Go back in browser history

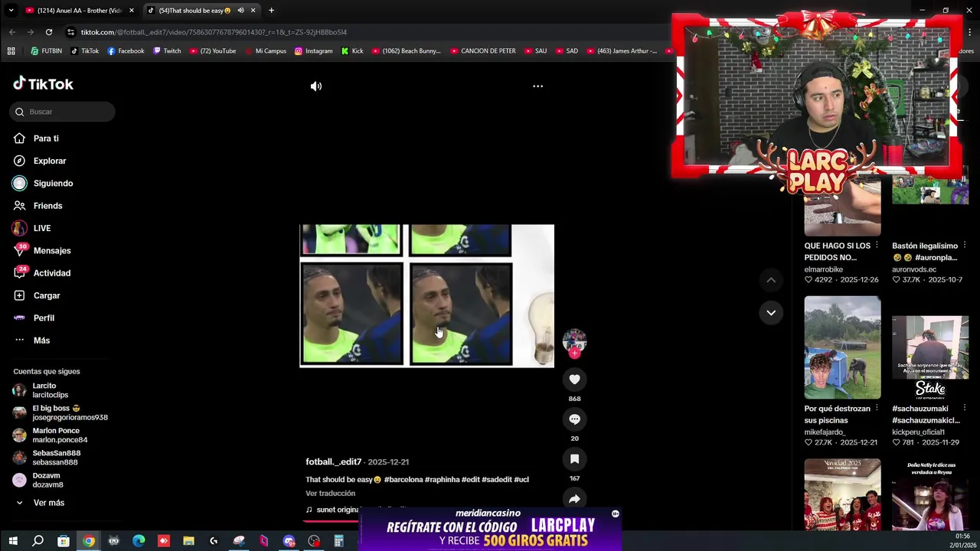click(12, 32)
